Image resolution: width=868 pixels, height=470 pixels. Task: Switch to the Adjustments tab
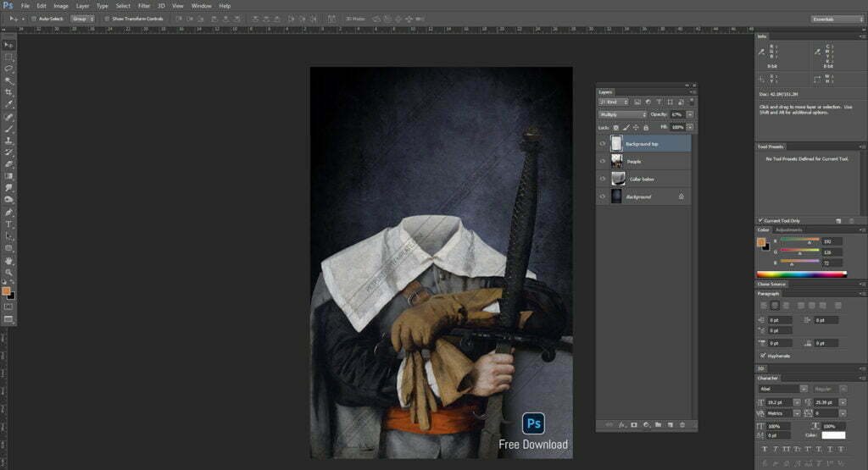(x=789, y=229)
